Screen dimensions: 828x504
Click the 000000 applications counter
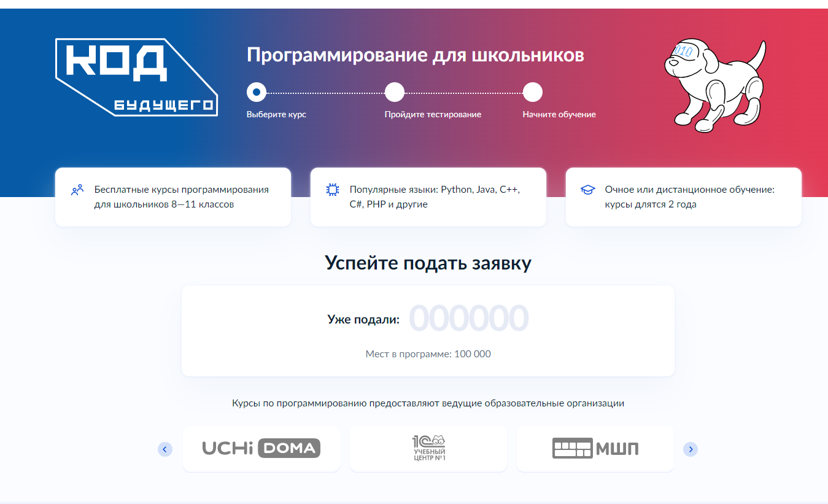pyautogui.click(x=468, y=319)
